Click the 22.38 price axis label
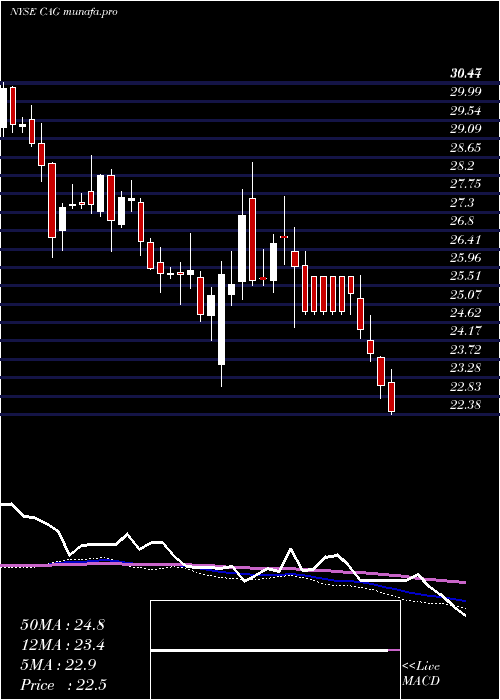 point(466,405)
